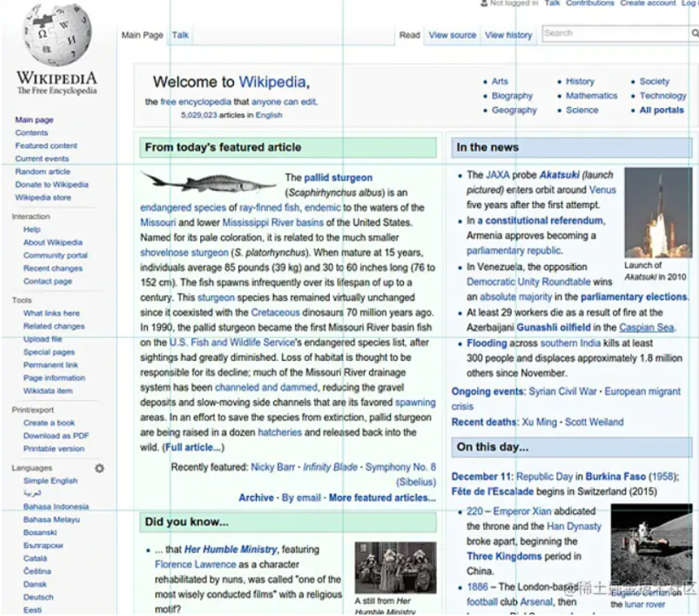Screen dimensions: 699x616
Task: Open the Languages settings gear icon
Action: (100, 468)
